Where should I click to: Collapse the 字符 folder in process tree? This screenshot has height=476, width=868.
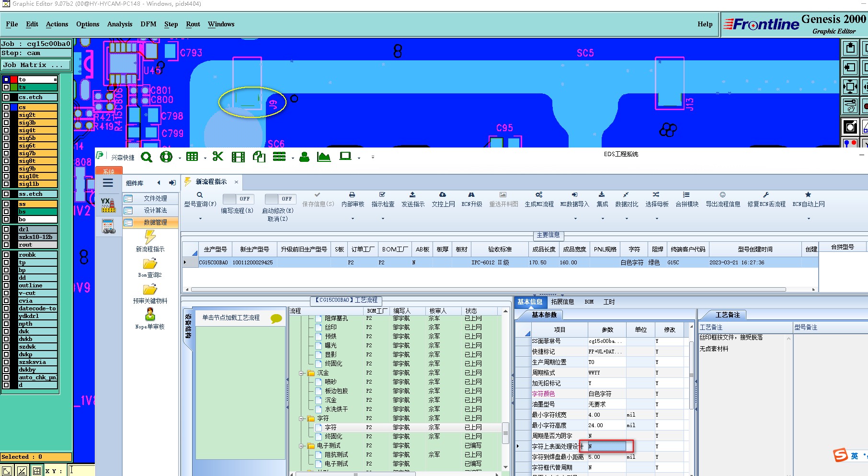pyautogui.click(x=302, y=419)
